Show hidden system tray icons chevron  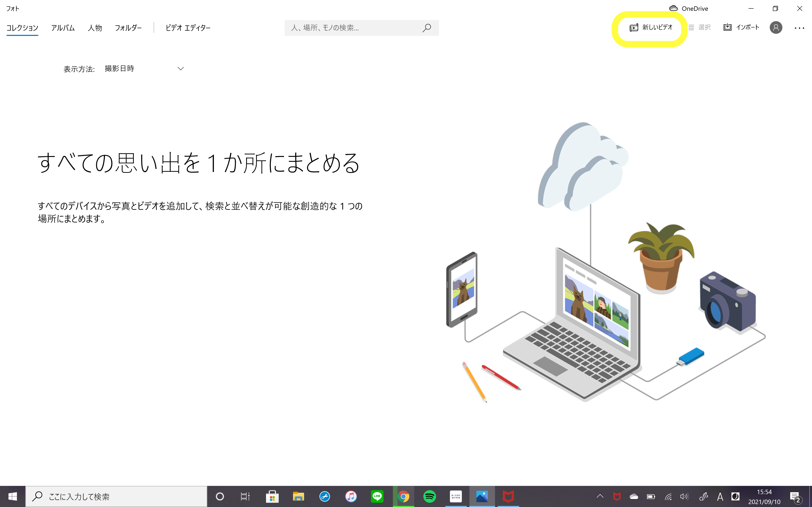(x=600, y=496)
